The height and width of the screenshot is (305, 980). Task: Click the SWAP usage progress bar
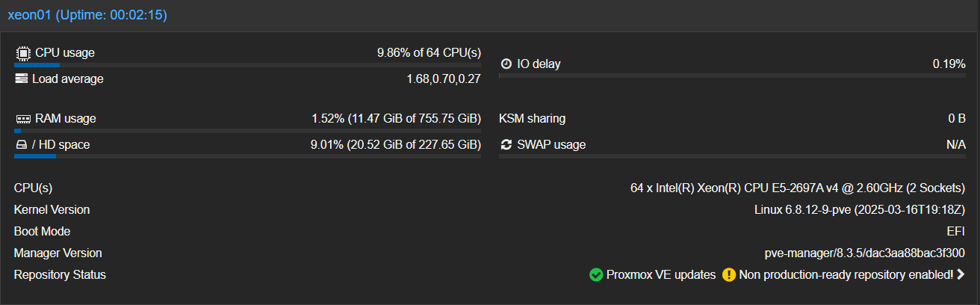(732, 156)
